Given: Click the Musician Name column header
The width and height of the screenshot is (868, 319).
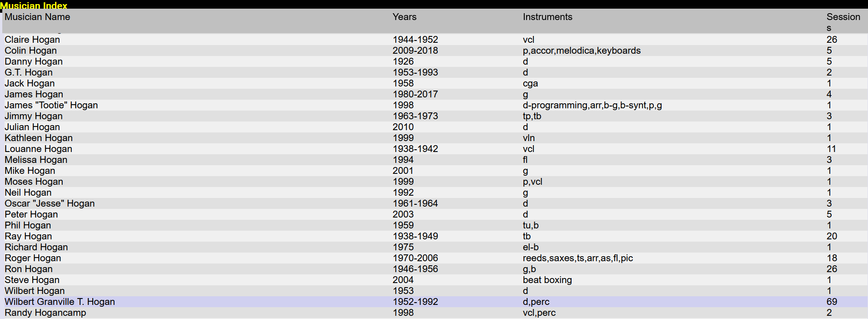Looking at the screenshot, I should click(37, 17).
